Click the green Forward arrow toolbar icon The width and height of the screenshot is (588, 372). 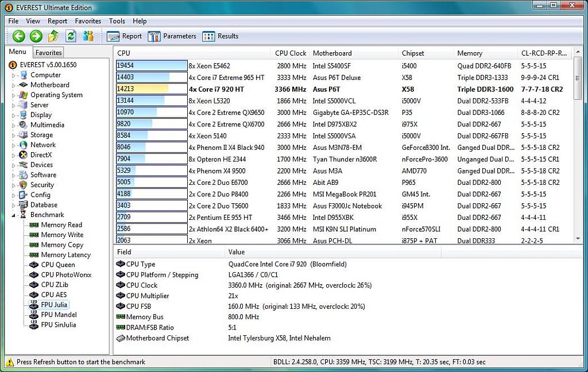tap(36, 36)
